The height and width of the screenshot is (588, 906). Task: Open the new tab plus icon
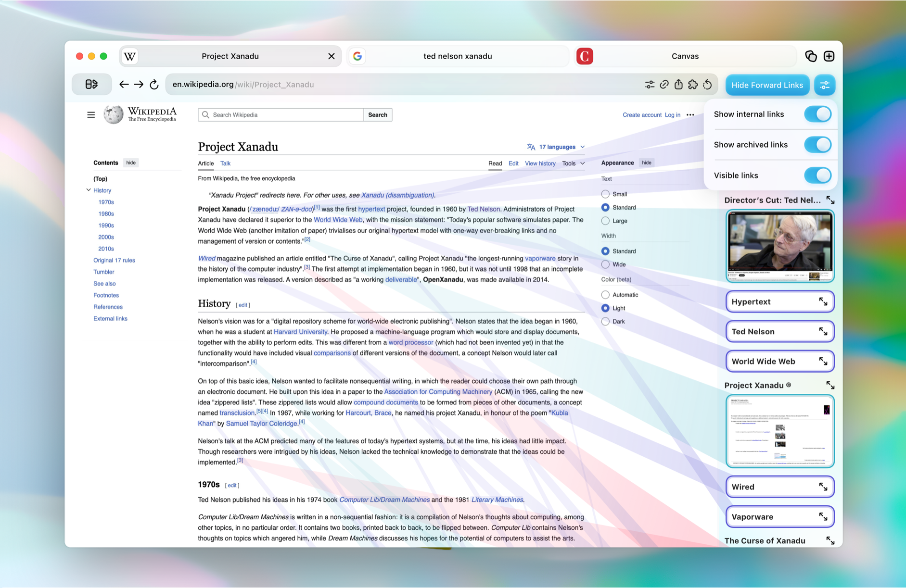coord(829,56)
